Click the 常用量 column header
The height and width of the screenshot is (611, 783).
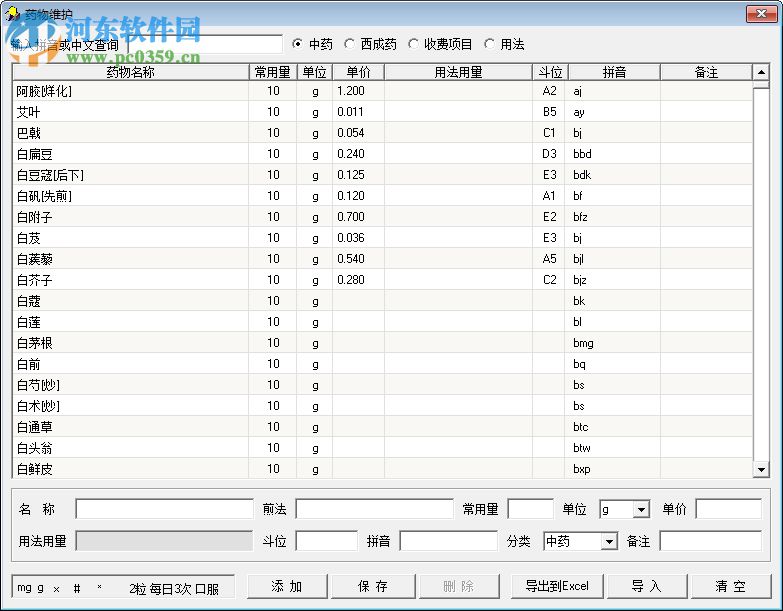coord(273,72)
